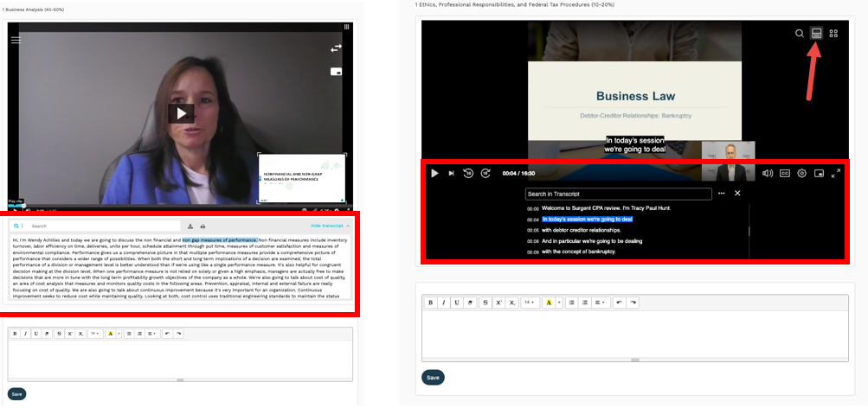Close the Business Law transcript panel
868x408 pixels.
pos(737,193)
